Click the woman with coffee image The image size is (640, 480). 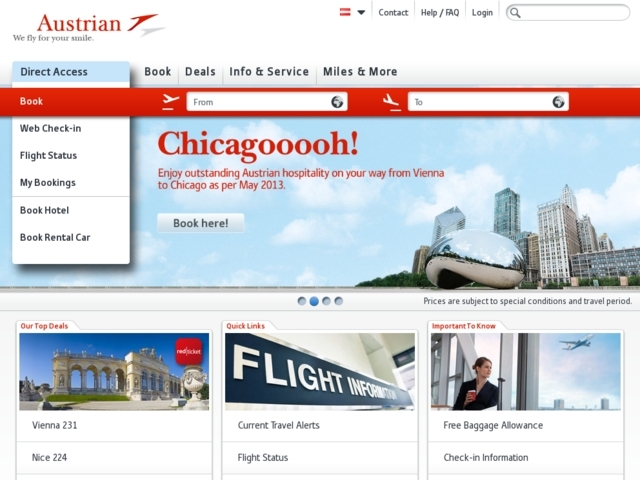(x=526, y=371)
